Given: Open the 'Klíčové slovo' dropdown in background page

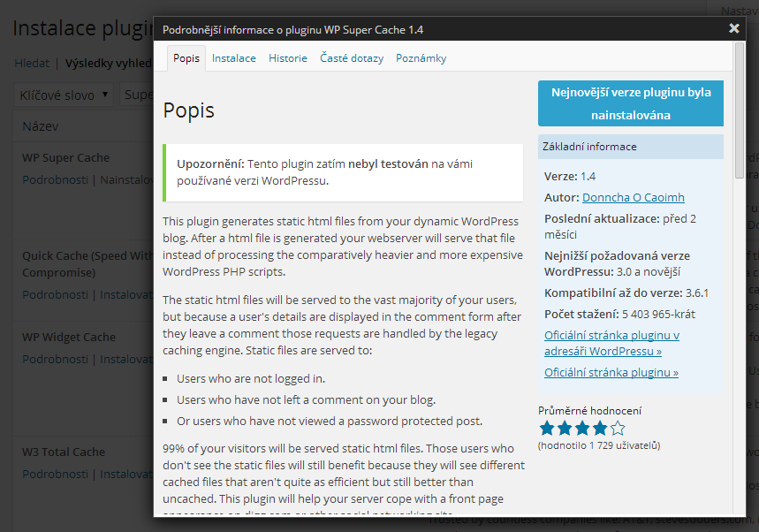Looking at the screenshot, I should point(64,95).
